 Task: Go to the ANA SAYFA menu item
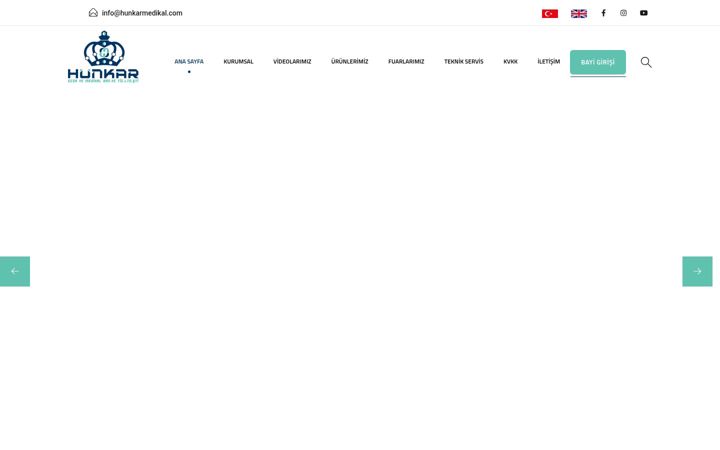click(189, 62)
